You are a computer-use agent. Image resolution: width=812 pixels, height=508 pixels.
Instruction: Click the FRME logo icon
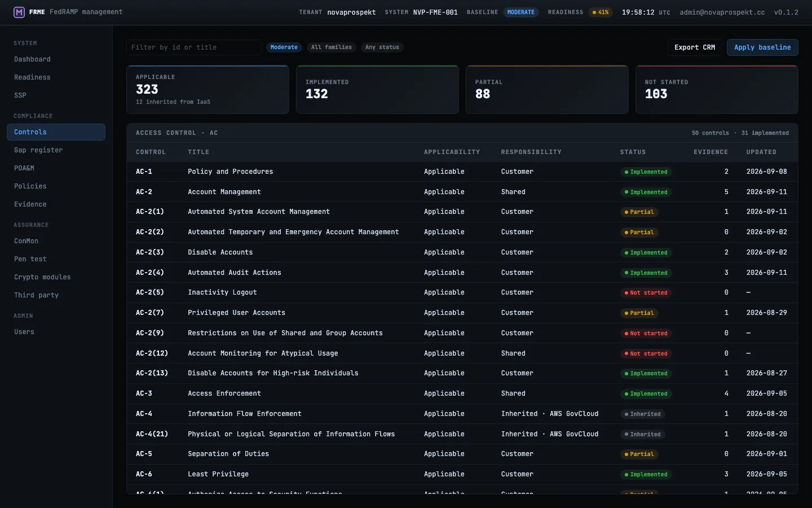click(x=19, y=12)
